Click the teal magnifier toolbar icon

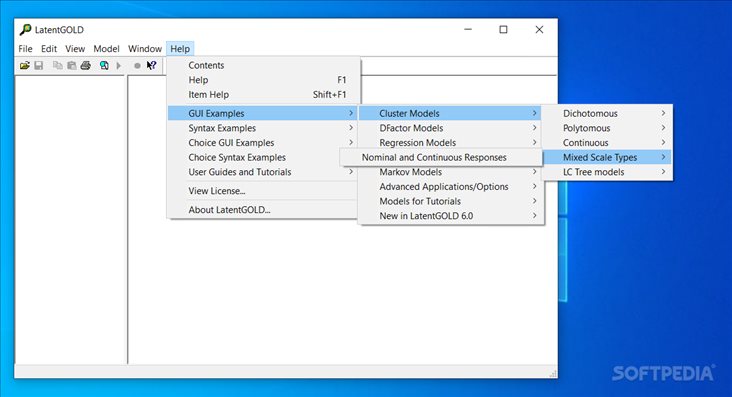(x=104, y=66)
